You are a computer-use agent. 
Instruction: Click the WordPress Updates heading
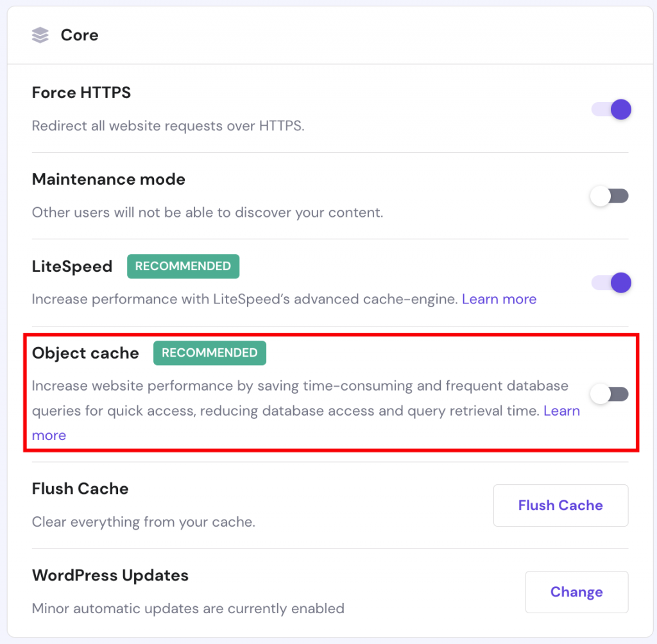(x=110, y=576)
